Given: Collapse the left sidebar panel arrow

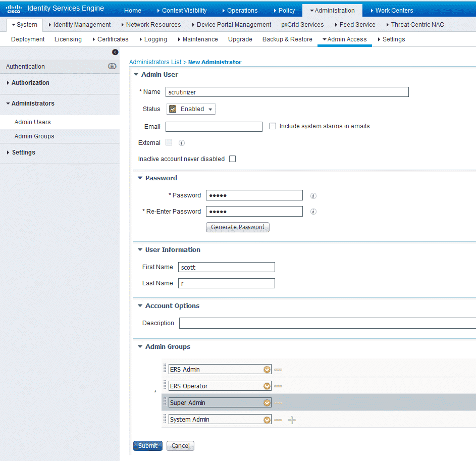Looking at the screenshot, I should (115, 52).
